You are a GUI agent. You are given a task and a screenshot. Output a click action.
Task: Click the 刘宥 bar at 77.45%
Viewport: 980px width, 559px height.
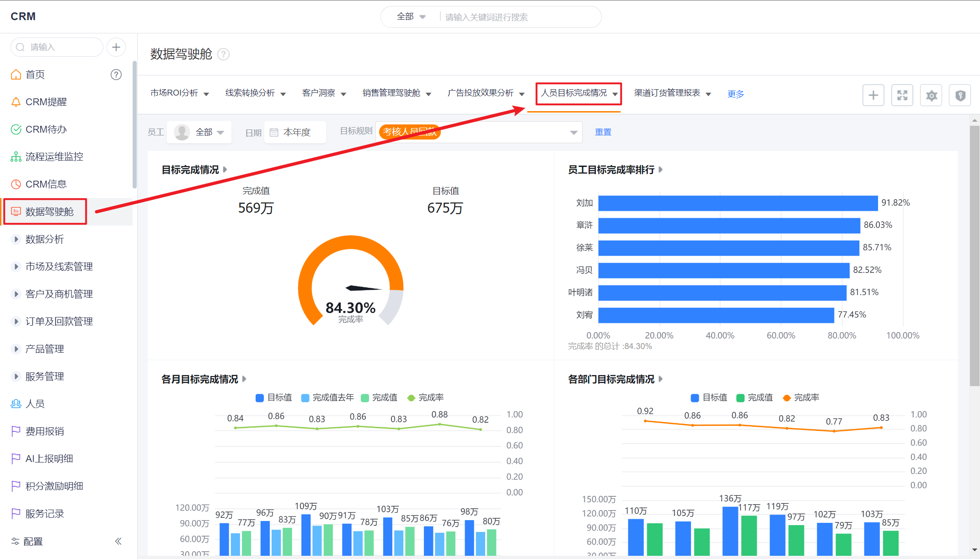[x=716, y=315]
